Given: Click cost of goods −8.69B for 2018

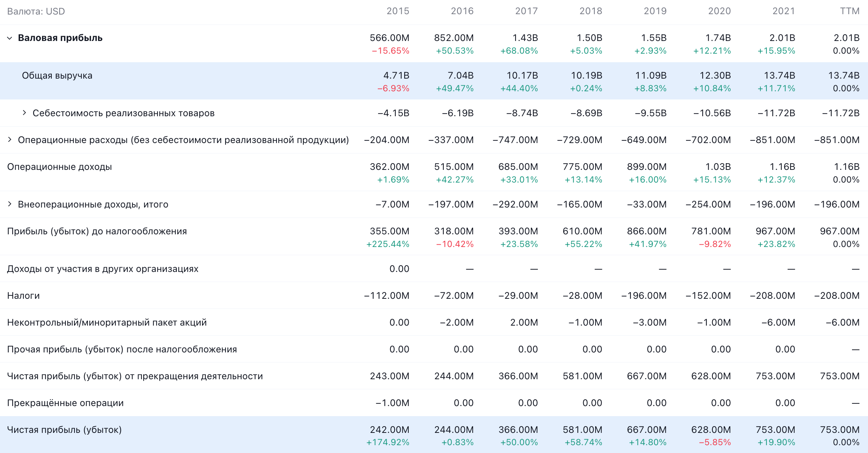Looking at the screenshot, I should pos(587,113).
